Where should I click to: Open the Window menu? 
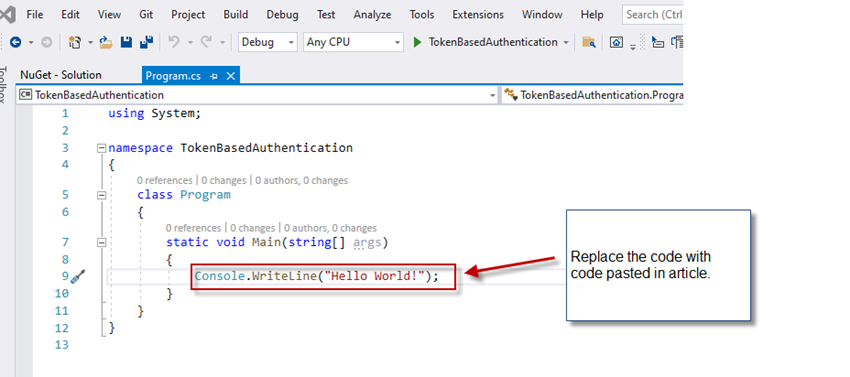pos(542,15)
